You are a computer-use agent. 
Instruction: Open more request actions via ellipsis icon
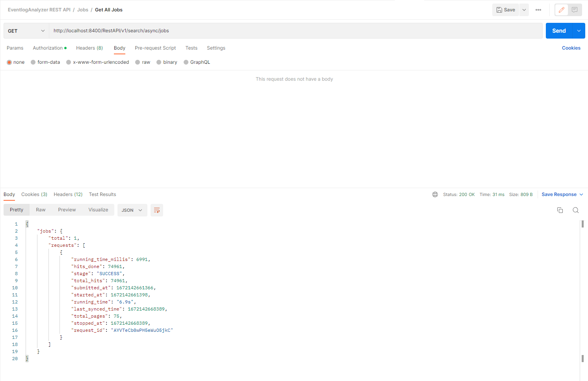pos(538,10)
